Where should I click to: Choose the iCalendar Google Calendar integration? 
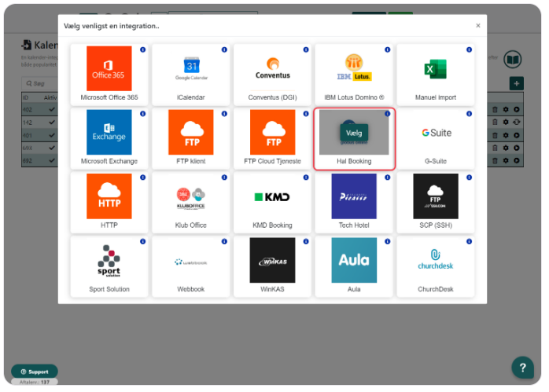pyautogui.click(x=190, y=75)
